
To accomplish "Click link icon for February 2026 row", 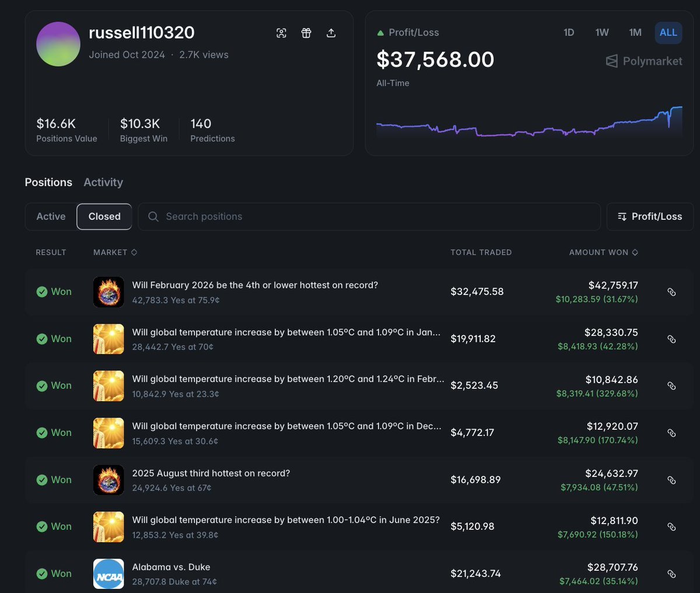I will pyautogui.click(x=671, y=292).
